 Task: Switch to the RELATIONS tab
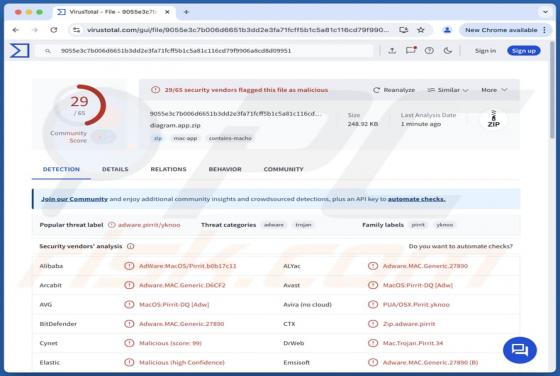click(169, 169)
